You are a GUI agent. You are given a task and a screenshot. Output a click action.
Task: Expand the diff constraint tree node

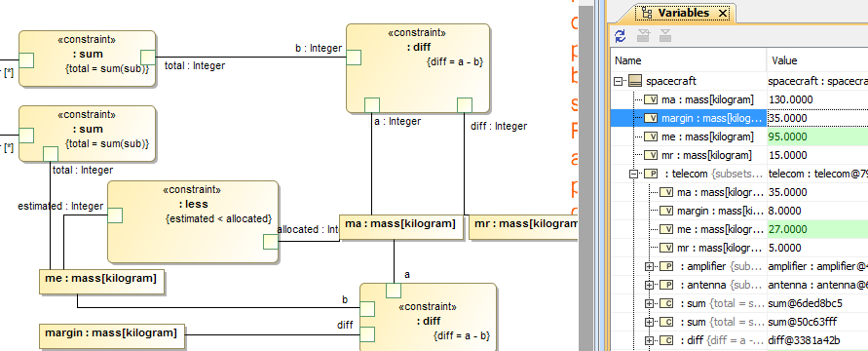click(650, 340)
